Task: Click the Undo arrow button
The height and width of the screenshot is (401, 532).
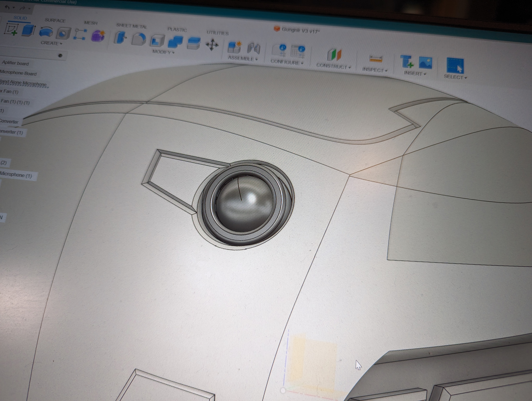Action: click(7, 7)
